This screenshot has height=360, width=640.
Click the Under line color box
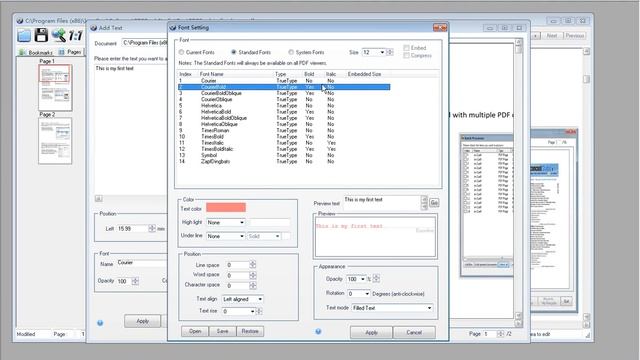pyautogui.click(x=287, y=236)
